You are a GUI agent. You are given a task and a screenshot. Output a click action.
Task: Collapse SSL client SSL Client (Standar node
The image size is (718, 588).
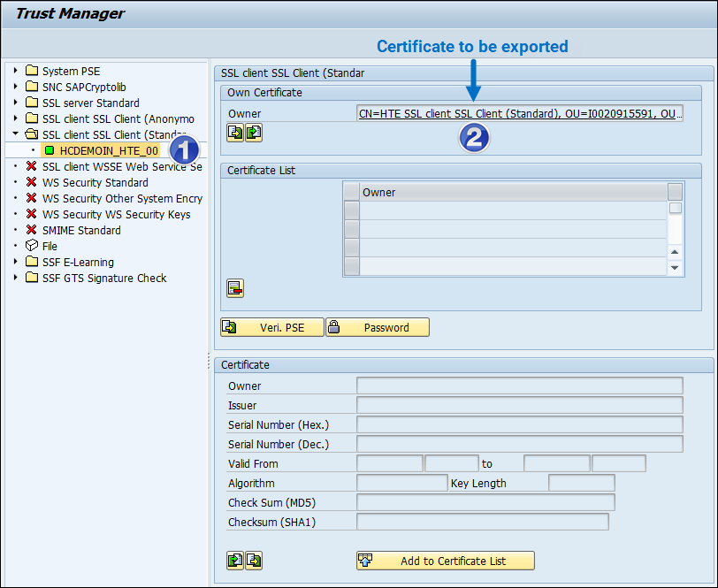(x=16, y=134)
